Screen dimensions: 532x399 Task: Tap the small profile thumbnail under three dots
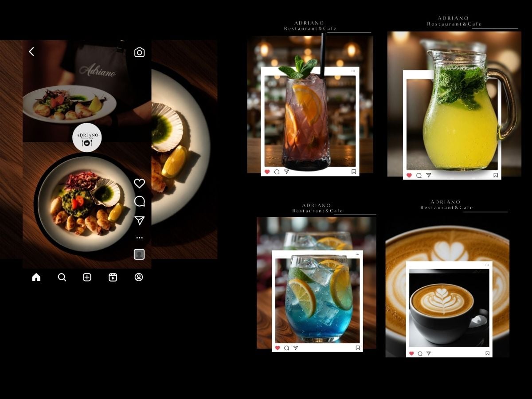click(139, 254)
